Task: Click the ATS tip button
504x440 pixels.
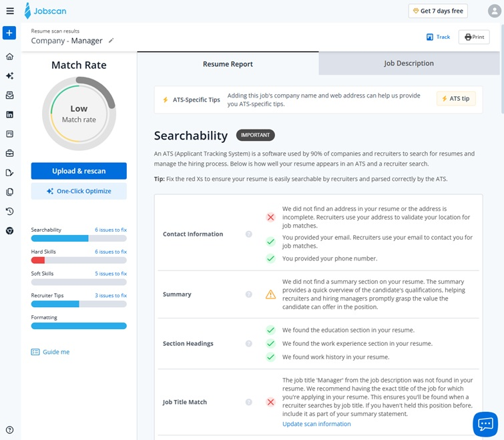Action: 456,99
